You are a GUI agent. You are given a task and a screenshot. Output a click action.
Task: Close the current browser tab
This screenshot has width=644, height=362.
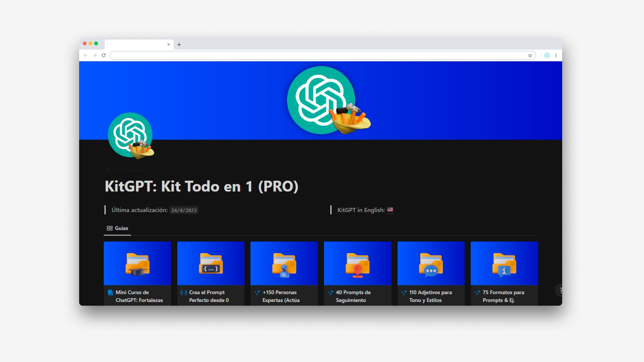168,44
